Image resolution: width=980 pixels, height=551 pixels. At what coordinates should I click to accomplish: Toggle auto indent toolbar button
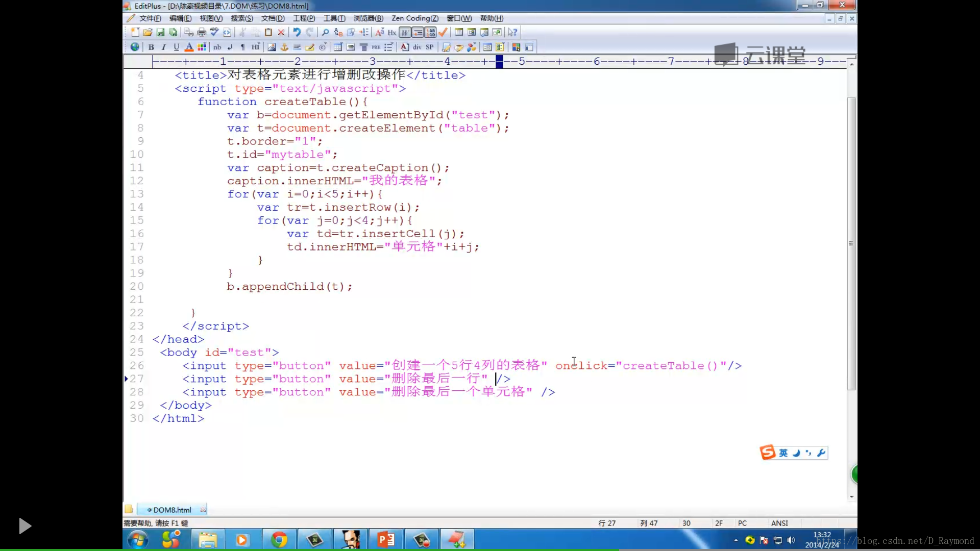coord(418,32)
